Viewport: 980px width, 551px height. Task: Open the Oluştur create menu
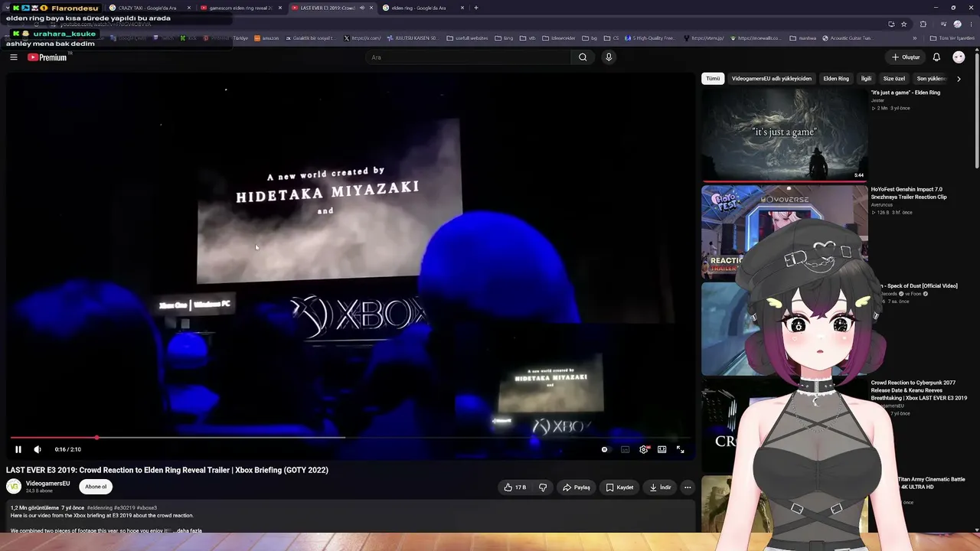pos(906,57)
